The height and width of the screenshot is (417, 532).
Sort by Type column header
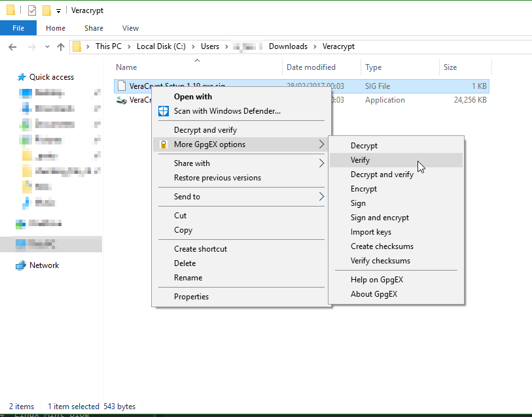click(x=373, y=67)
